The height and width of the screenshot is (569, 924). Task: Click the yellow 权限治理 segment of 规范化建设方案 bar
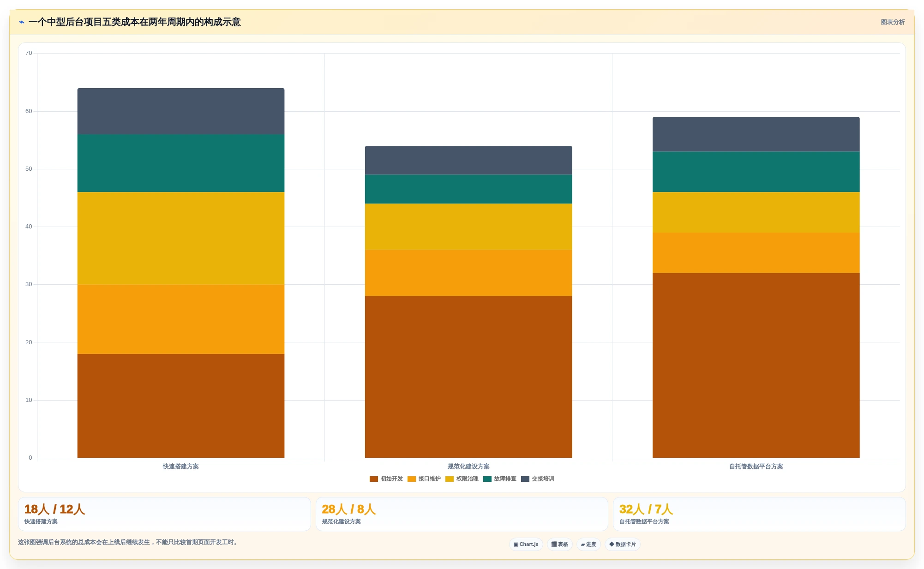click(x=468, y=227)
